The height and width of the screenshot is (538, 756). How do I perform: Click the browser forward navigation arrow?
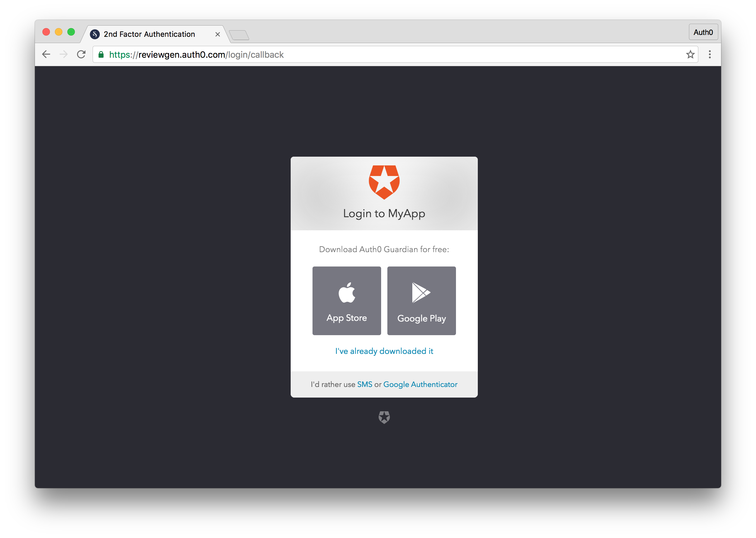63,54
